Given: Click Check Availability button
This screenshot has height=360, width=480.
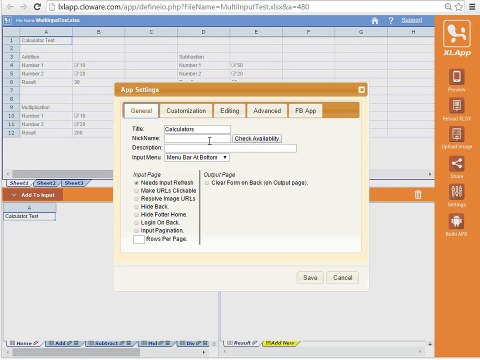Looking at the screenshot, I should tap(257, 138).
